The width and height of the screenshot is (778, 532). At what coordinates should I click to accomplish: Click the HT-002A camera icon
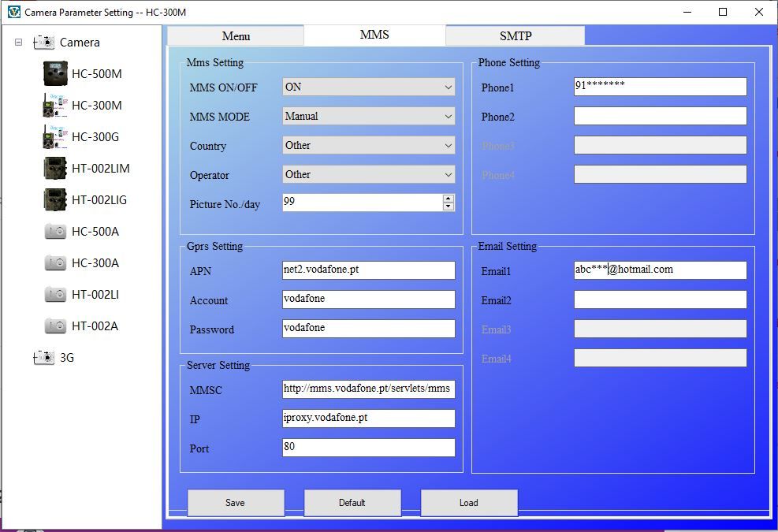coord(55,326)
